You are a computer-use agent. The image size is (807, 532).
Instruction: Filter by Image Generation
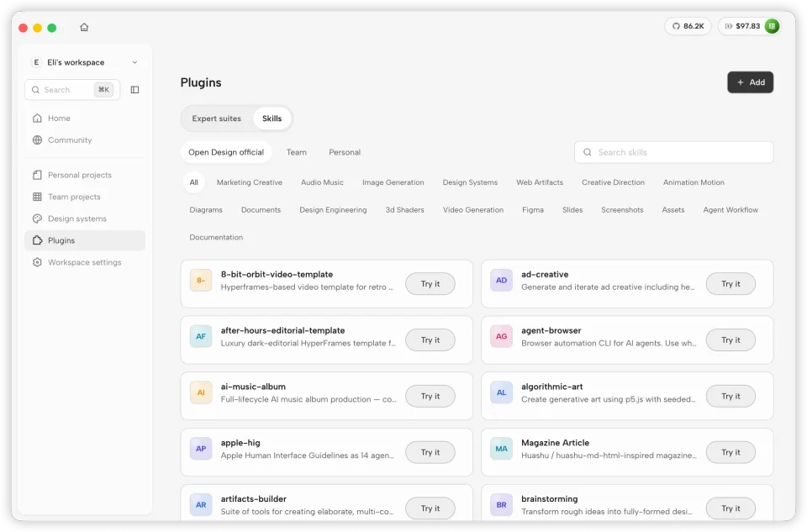[x=393, y=182]
